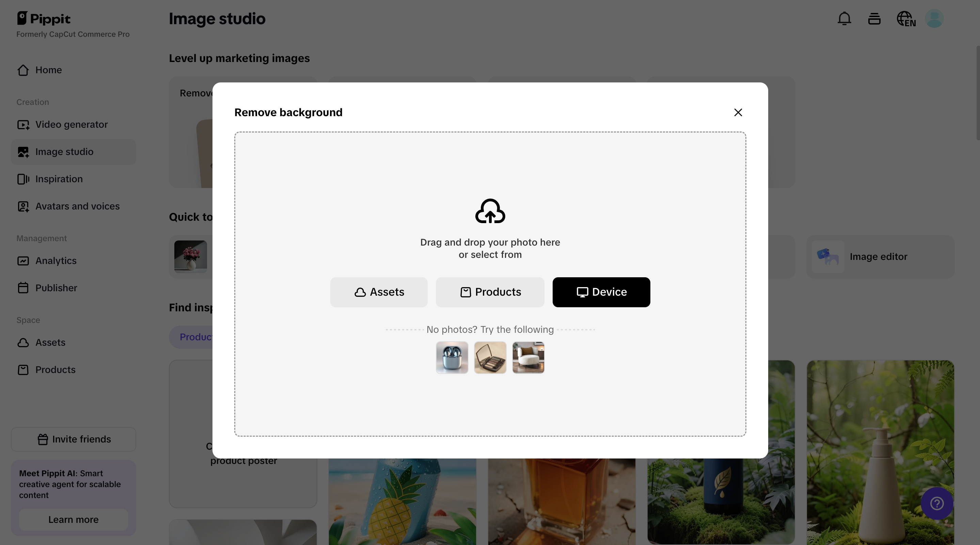Click 'Formerly CapCut Commerce Pro' text
This screenshot has width=980, height=545.
[73, 34]
